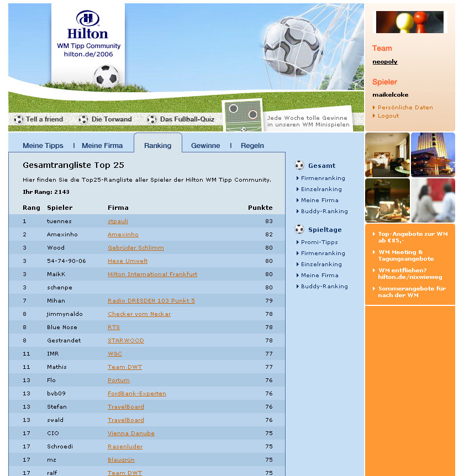Open WM Meeting & Tagungsangebote link
Image resolution: width=464 pixels, height=476 pixels.
[406, 255]
